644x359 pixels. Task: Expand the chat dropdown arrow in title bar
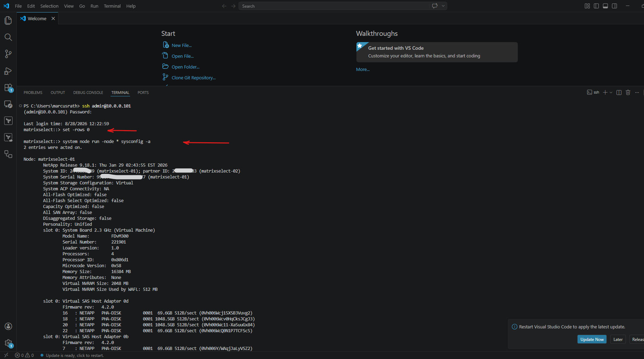pyautogui.click(x=443, y=6)
